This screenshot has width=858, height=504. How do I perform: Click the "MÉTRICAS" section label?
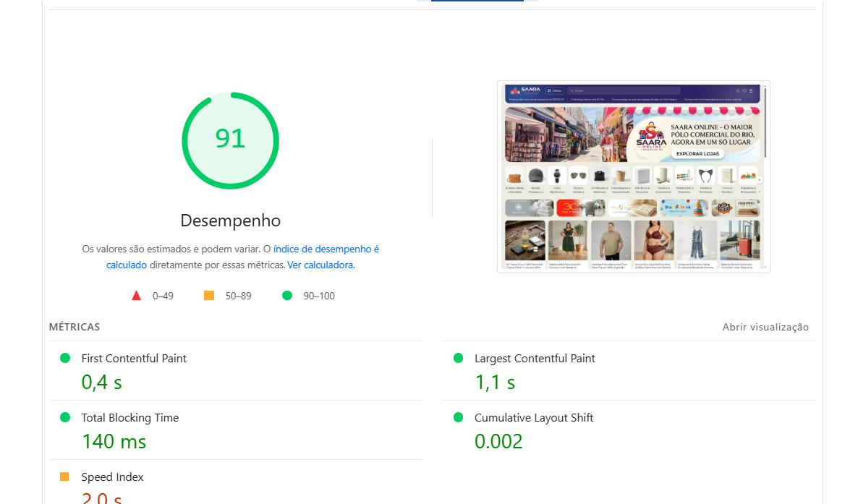(75, 327)
